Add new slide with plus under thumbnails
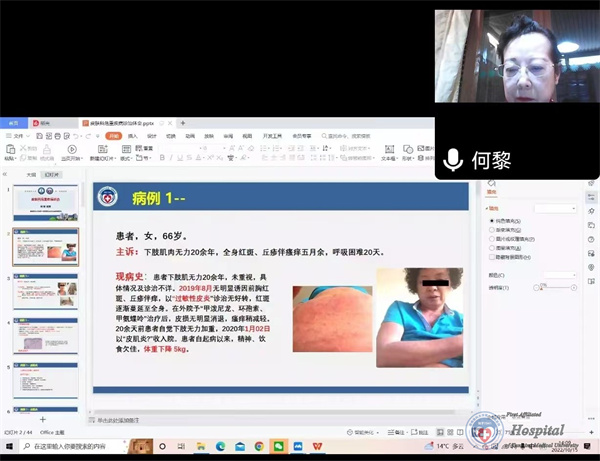Image resolution: width=600 pixels, height=461 pixels. pos(43,420)
